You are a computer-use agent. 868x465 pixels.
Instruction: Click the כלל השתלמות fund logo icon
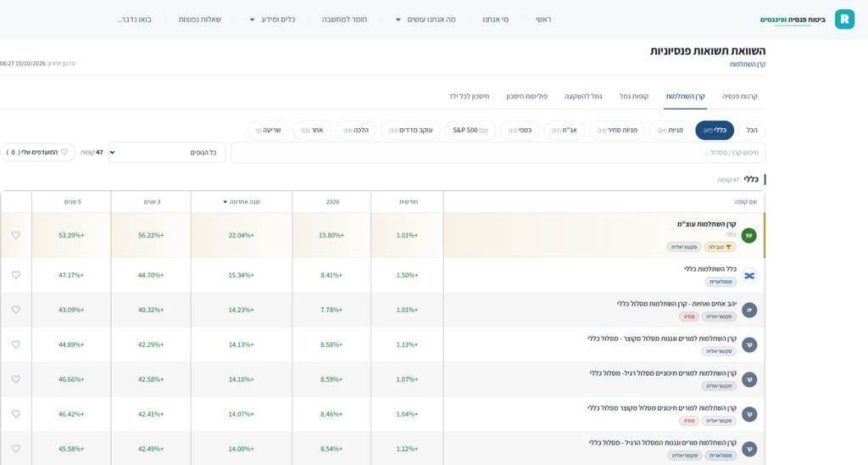749,276
